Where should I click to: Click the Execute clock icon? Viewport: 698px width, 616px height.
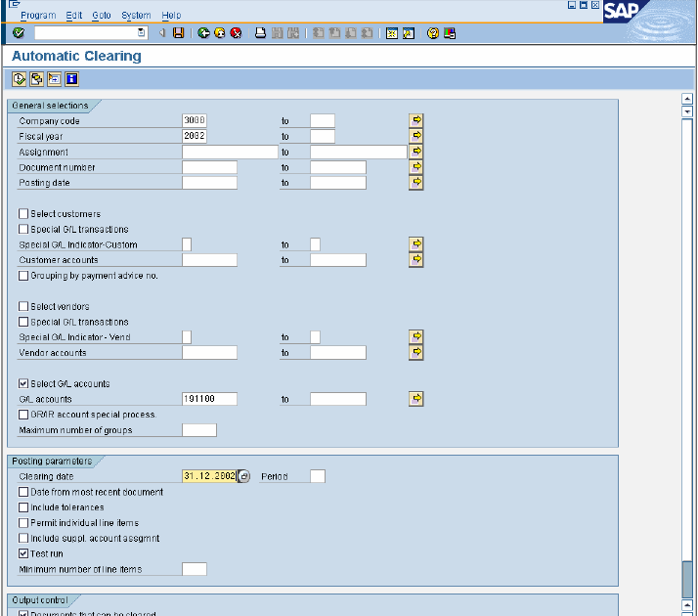click(x=19, y=79)
